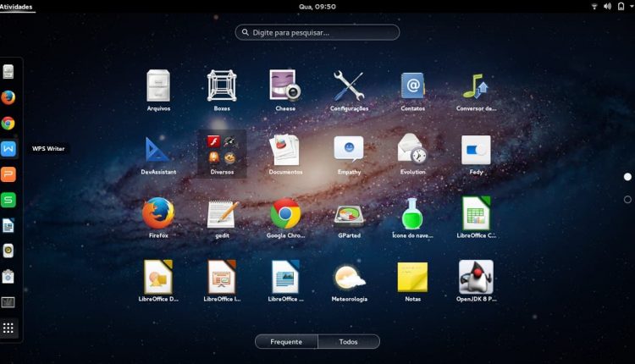Screen dimensions: 635x364
Task: Click the show applications grid button in dock
Action: coord(8,328)
